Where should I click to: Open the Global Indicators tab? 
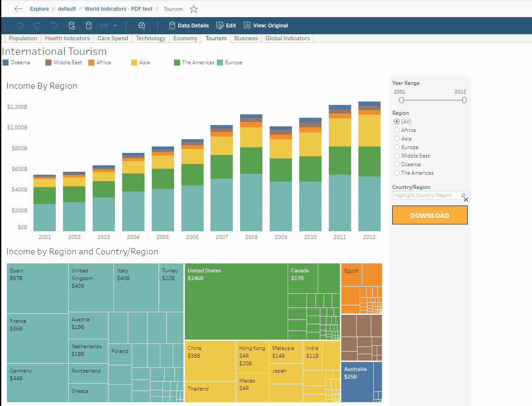point(287,38)
